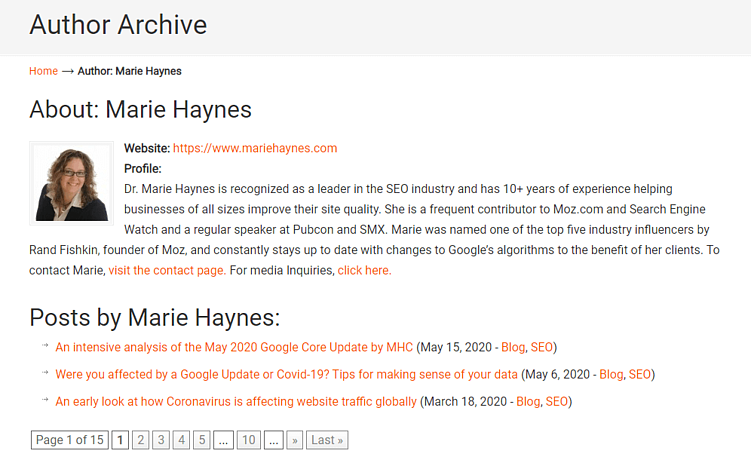Click Blog category beside the May 6 post
Image resolution: width=751 pixels, height=466 pixels.
610,374
